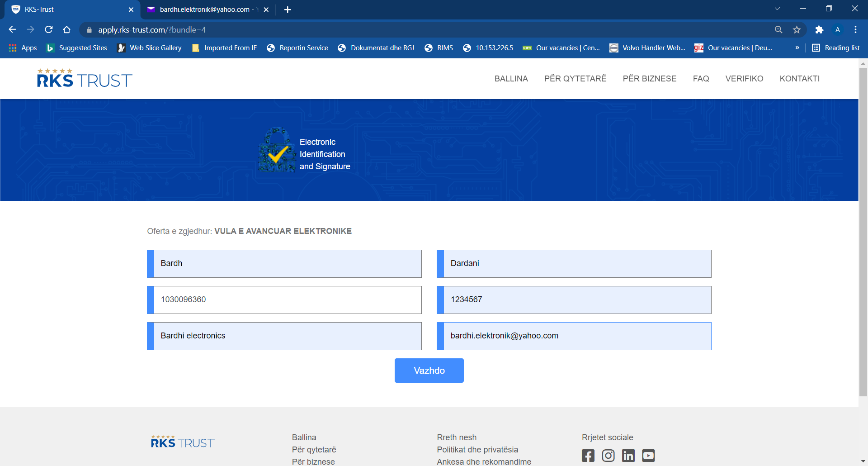Open LinkedIn icon in footer
Screen dimensions: 868x466
pyautogui.click(x=628, y=455)
